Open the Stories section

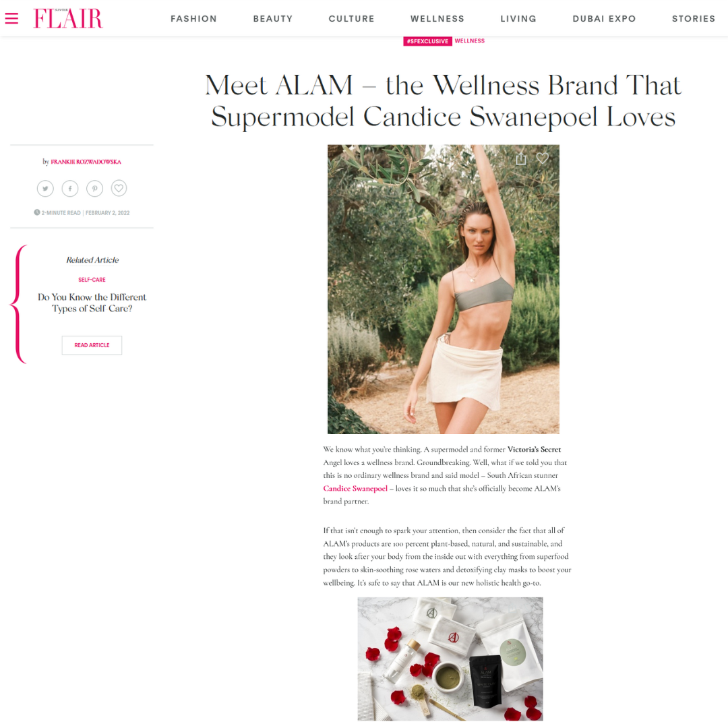tap(694, 19)
